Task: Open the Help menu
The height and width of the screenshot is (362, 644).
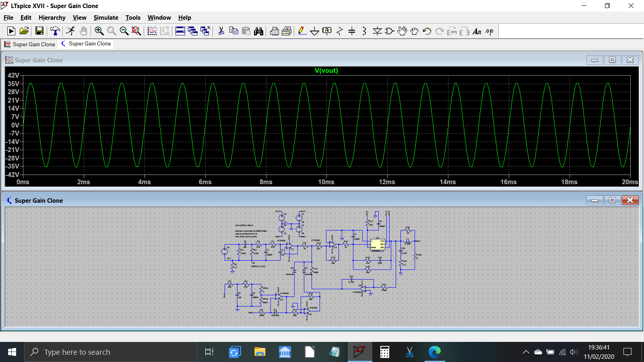Action: [x=185, y=17]
